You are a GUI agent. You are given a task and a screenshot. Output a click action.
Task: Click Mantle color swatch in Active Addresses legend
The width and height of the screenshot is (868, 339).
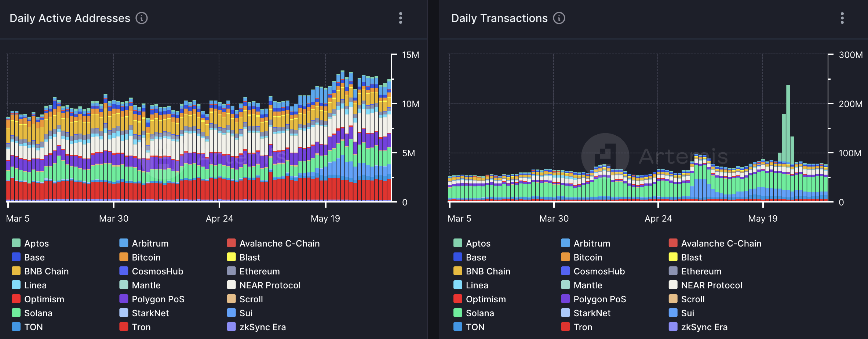point(124,285)
